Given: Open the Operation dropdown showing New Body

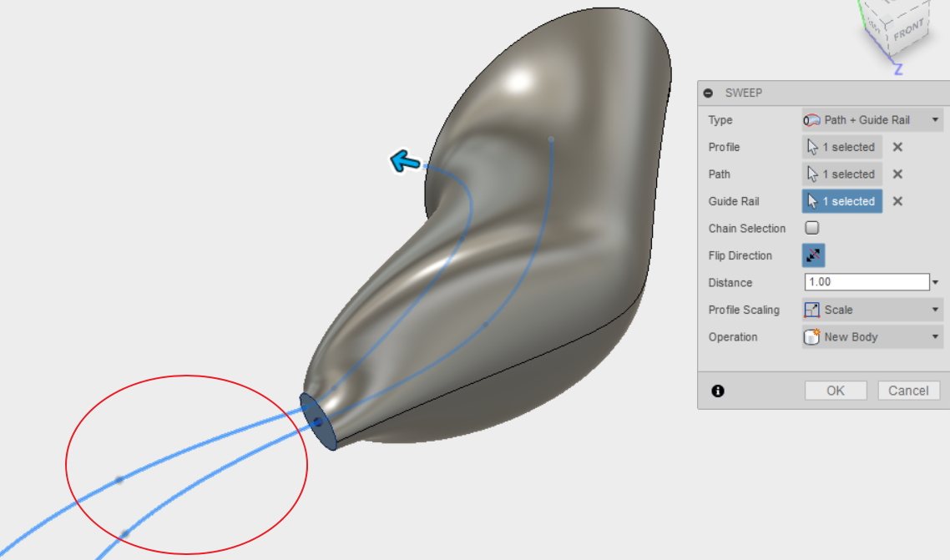Looking at the screenshot, I should click(872, 336).
